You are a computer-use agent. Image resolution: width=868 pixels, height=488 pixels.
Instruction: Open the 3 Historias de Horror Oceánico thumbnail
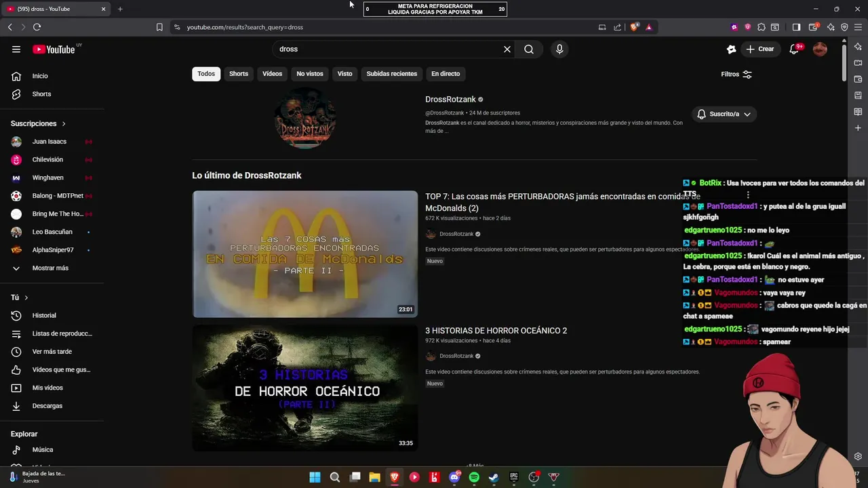click(305, 388)
